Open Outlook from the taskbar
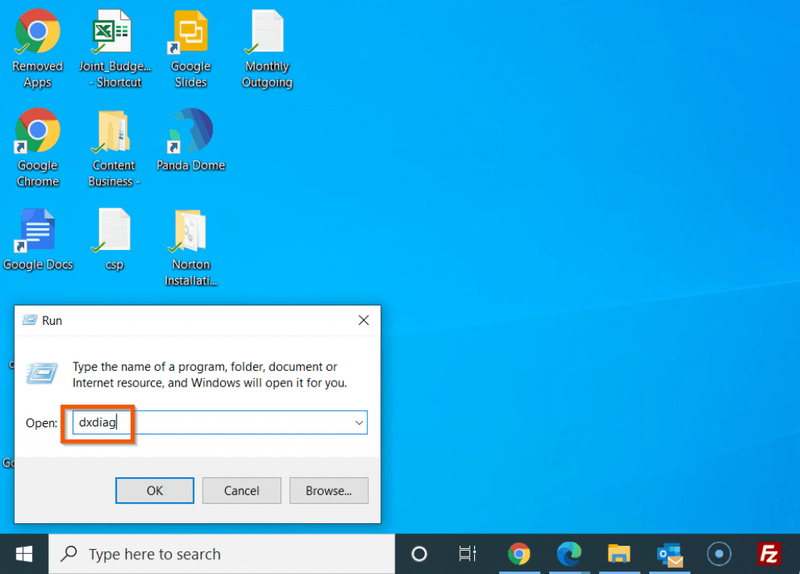 point(669,555)
